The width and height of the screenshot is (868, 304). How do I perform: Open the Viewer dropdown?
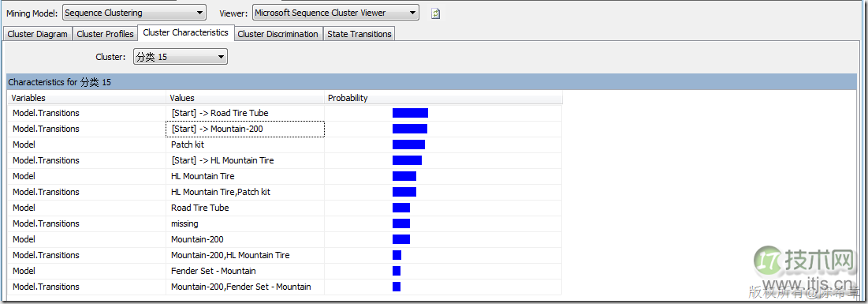pyautogui.click(x=336, y=12)
